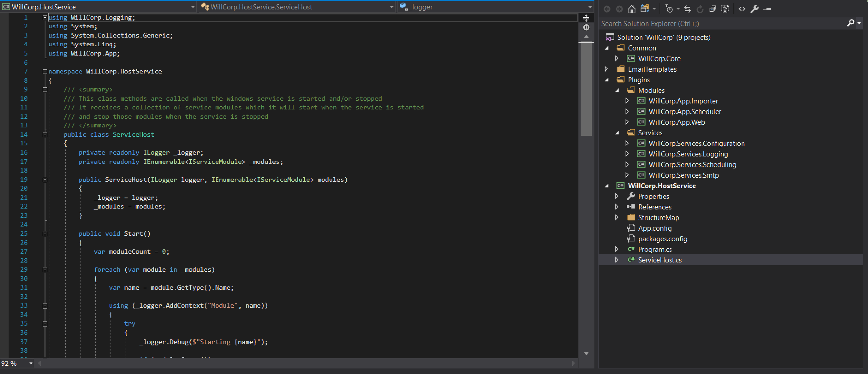The width and height of the screenshot is (868, 374).
Task: Collapse the Services solution folder
Action: coord(617,133)
